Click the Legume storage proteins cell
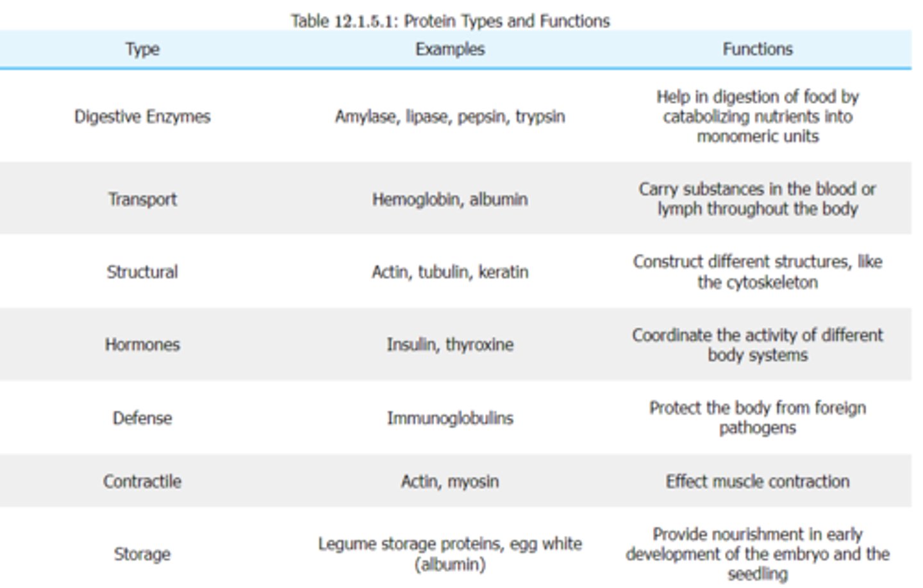Image resolution: width=923 pixels, height=588 pixels. 450,554
